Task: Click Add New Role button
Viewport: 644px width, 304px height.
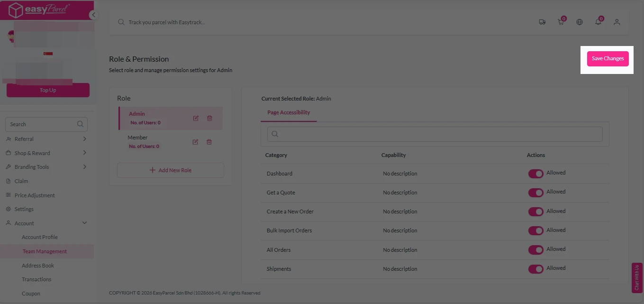Action: pos(171,170)
